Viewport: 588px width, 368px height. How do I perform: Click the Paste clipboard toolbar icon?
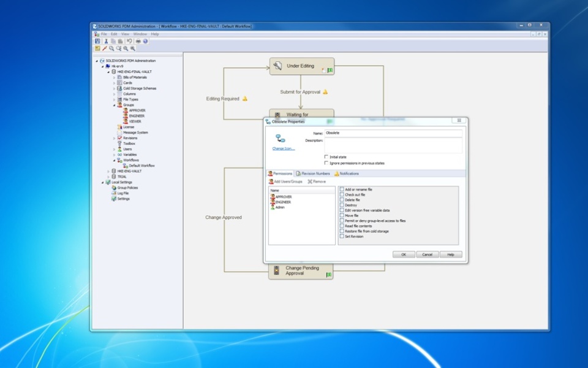[121, 41]
